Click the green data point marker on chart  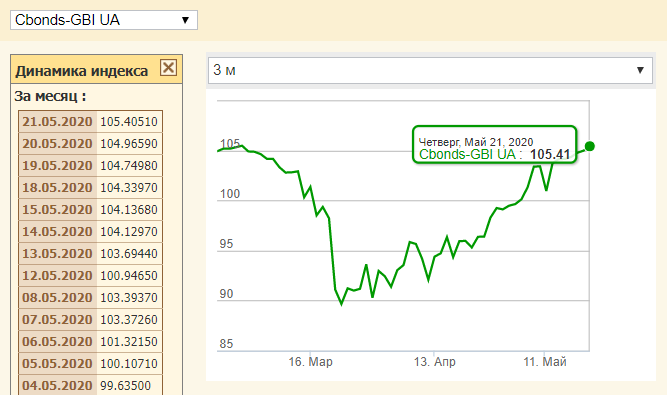590,146
